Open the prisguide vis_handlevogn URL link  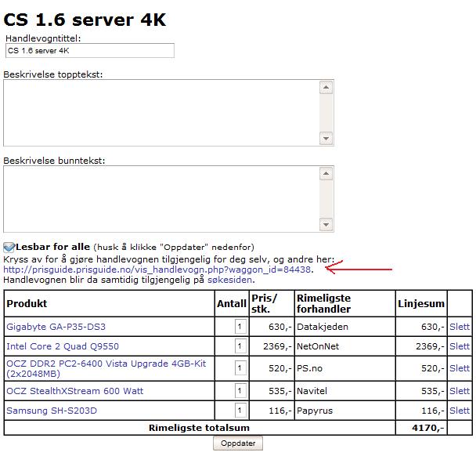157,270
